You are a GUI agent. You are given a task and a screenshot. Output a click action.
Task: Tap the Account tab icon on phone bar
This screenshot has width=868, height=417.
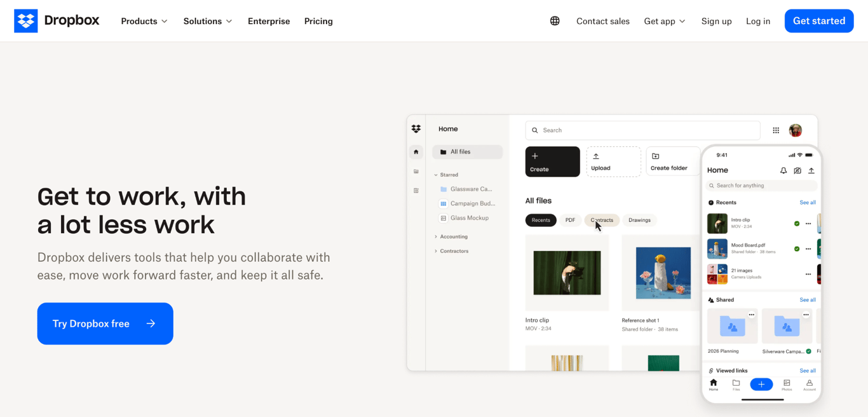click(x=810, y=385)
